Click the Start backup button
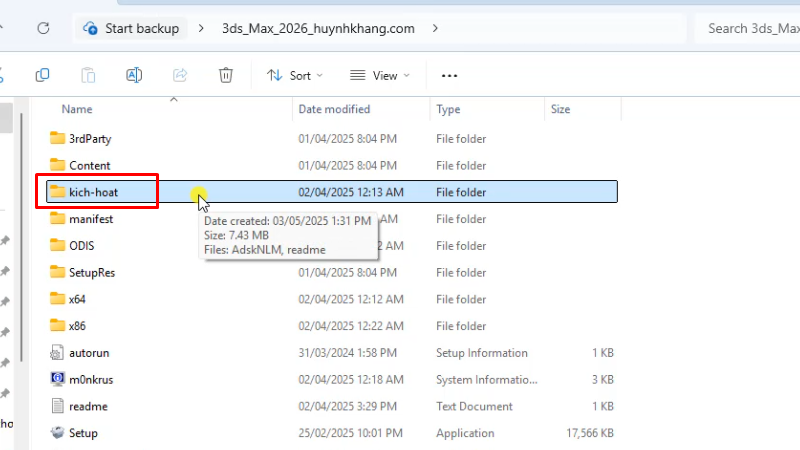Image resolution: width=800 pixels, height=450 pixels. [x=132, y=28]
